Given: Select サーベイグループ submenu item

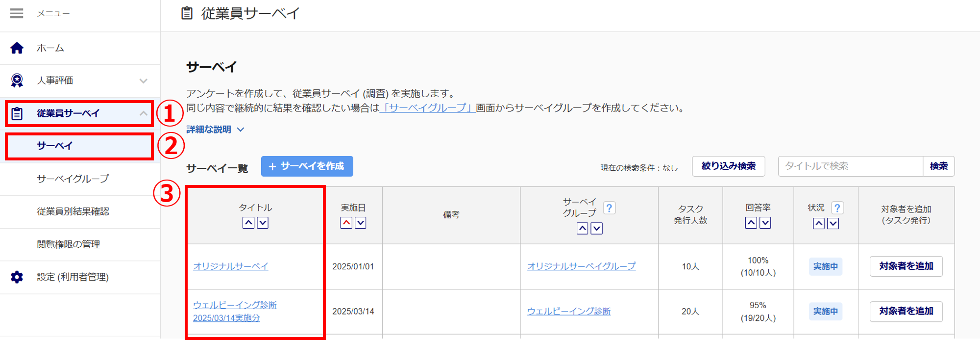Looking at the screenshot, I should point(80,179).
